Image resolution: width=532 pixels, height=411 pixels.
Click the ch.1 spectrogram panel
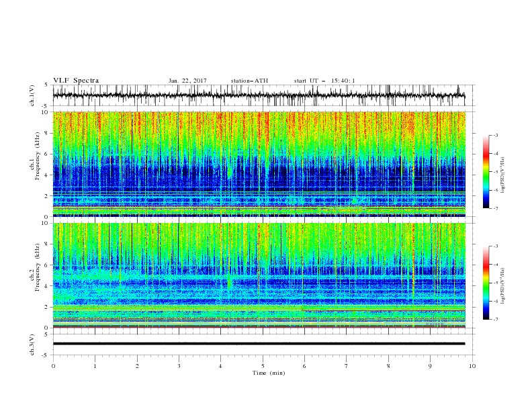pos(259,164)
